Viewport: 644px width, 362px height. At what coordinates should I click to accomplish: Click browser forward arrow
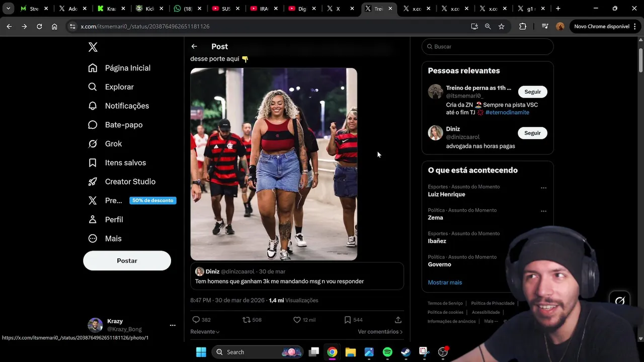pos(24,26)
